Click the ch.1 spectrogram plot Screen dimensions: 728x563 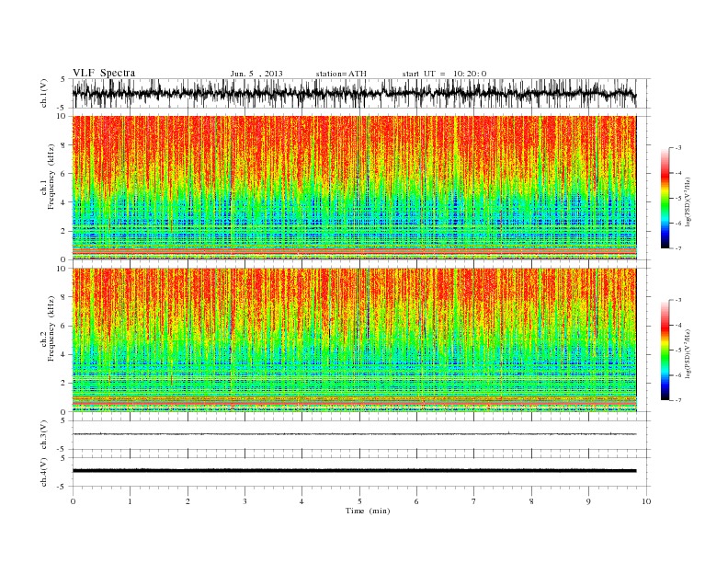tap(354, 188)
